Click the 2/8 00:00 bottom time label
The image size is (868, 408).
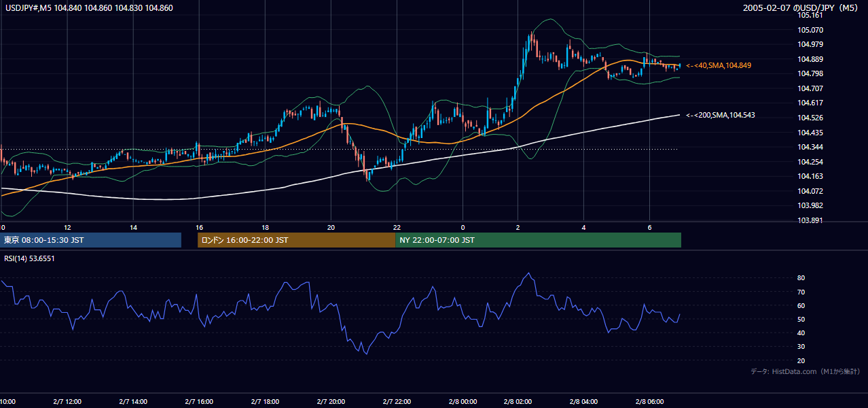[463, 401]
